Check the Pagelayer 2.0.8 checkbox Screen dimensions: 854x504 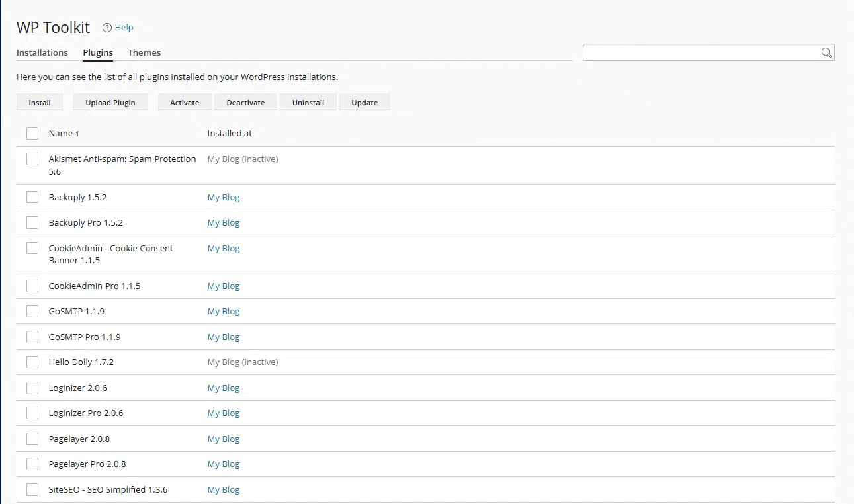click(x=32, y=438)
